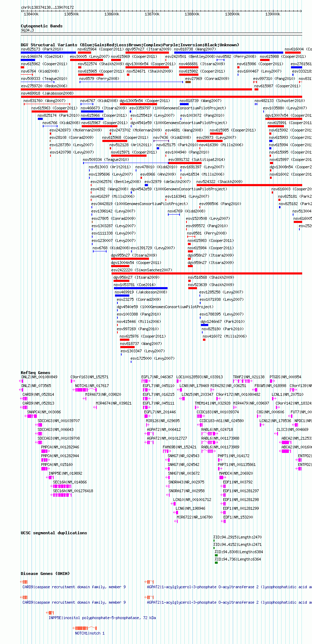
Task: Click variant esv2422220 (SimonSanchez2007)
Action: pos(142,270)
